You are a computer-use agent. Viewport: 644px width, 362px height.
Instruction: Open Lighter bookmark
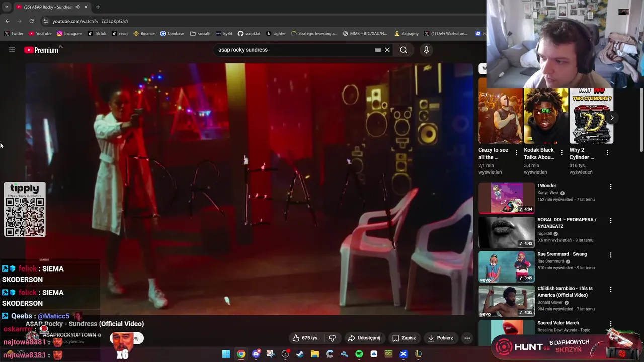(276, 33)
